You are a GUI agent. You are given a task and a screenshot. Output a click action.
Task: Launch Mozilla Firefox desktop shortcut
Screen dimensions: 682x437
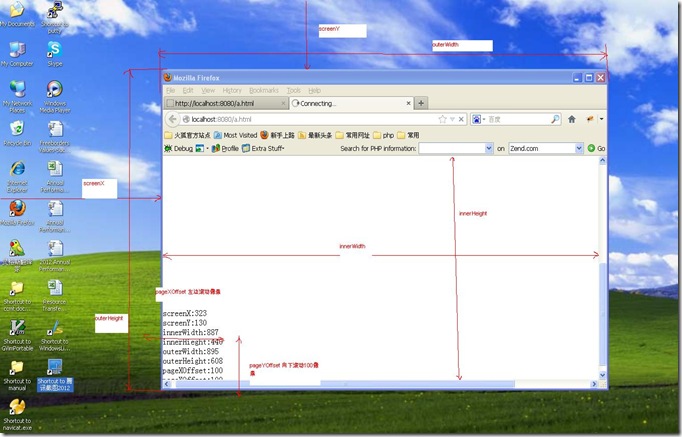point(17,213)
